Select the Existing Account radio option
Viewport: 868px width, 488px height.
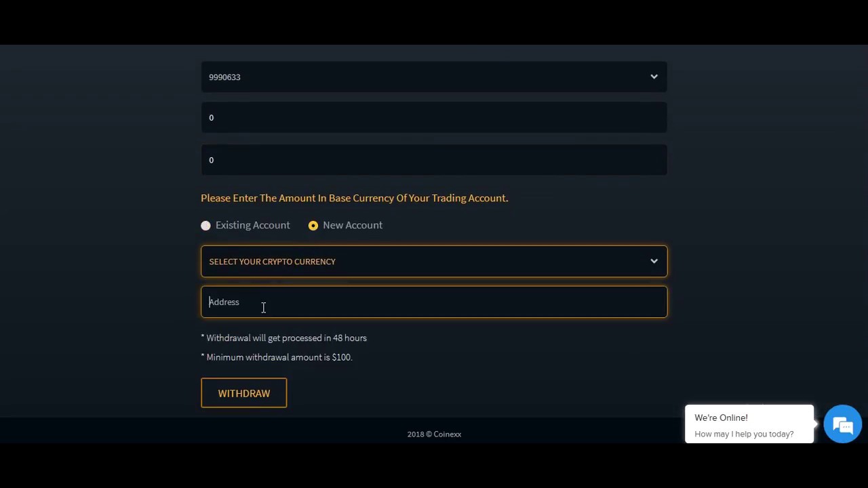(x=205, y=226)
